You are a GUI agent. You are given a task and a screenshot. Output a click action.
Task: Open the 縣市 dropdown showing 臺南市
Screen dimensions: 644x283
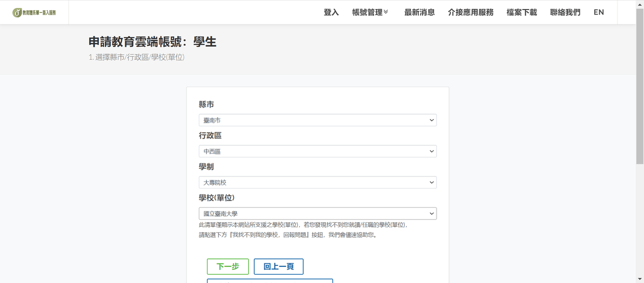pyautogui.click(x=318, y=120)
